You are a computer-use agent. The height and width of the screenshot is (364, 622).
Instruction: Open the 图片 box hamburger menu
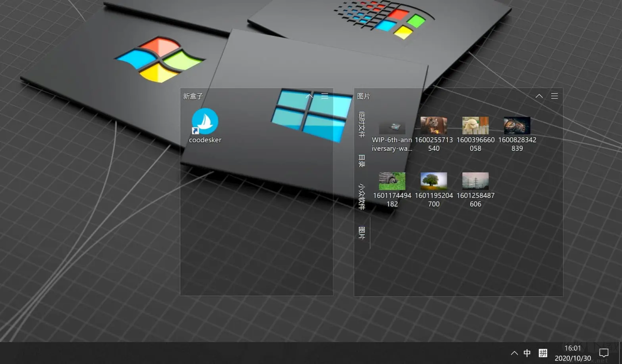[x=555, y=96]
